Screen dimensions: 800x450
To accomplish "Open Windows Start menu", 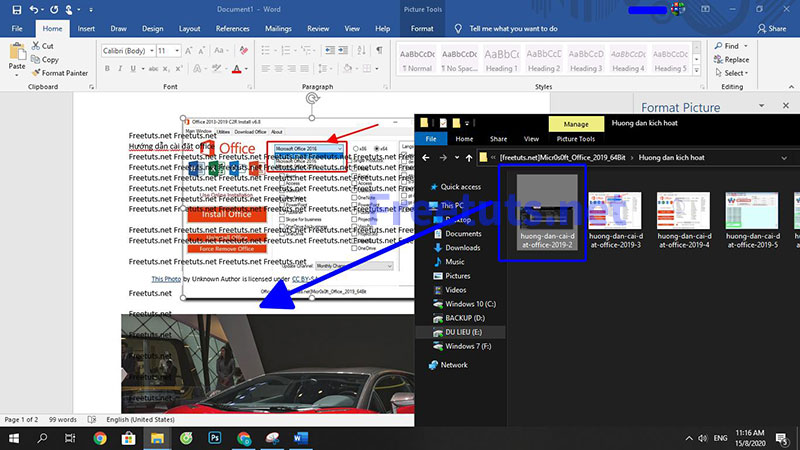I will [14, 438].
